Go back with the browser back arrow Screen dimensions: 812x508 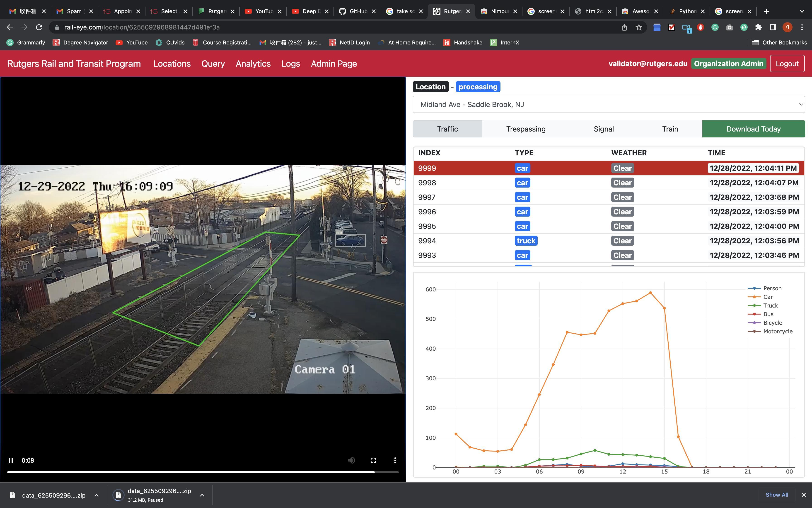[10, 27]
